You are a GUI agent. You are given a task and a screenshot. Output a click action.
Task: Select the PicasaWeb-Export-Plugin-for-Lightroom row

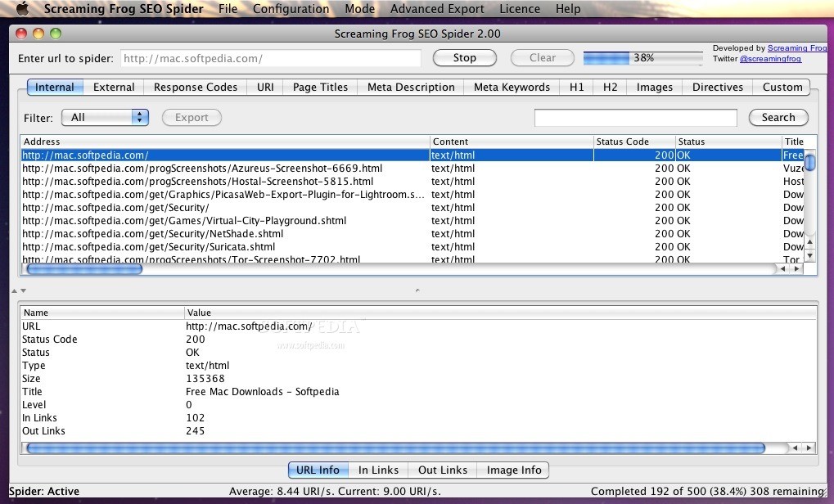pyautogui.click(x=412, y=195)
